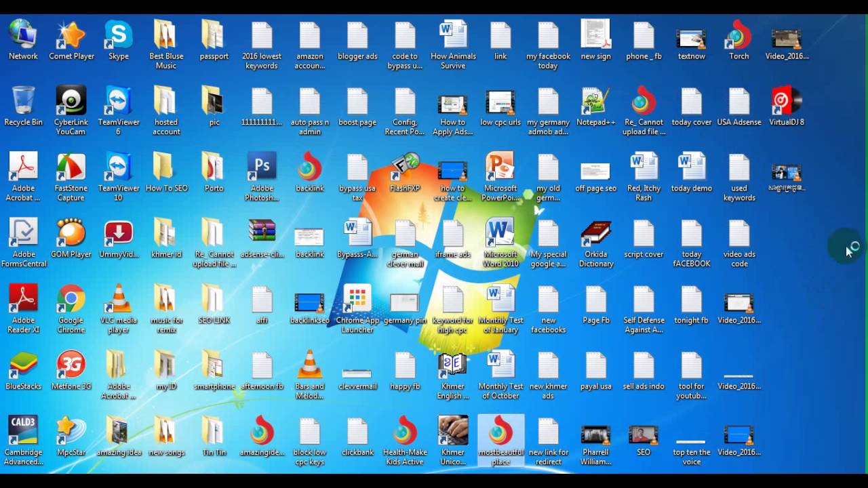The width and height of the screenshot is (868, 488).
Task: Open the passport folder
Action: (x=214, y=41)
